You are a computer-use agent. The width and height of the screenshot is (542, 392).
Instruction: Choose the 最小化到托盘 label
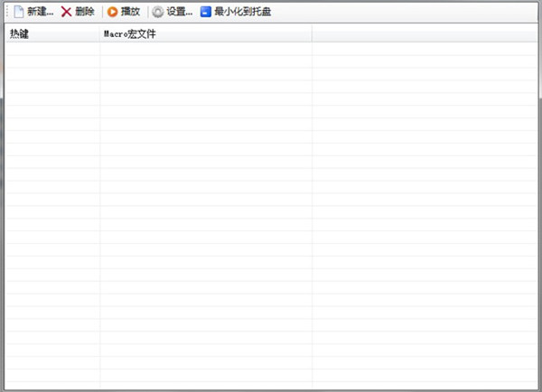242,13
